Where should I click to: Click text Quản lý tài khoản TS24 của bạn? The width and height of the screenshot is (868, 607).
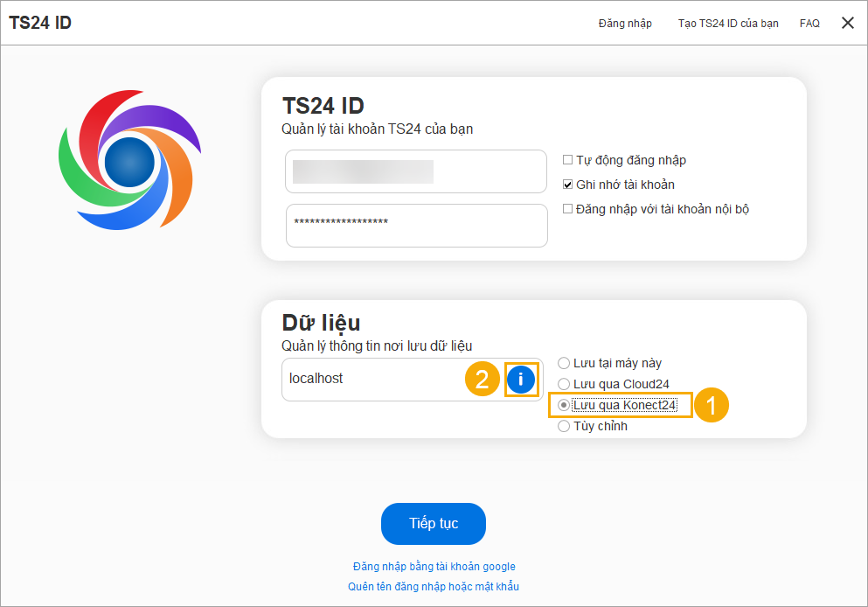[377, 129]
